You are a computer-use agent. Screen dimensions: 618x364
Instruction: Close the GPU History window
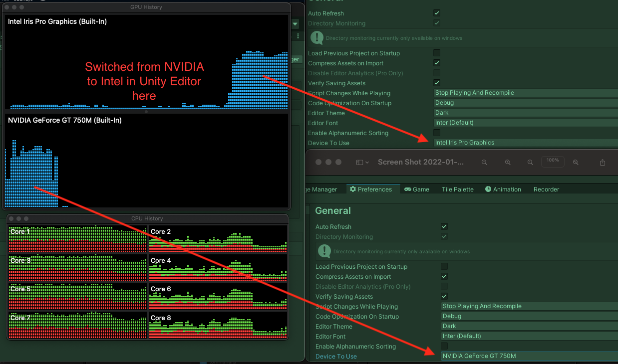click(7, 7)
